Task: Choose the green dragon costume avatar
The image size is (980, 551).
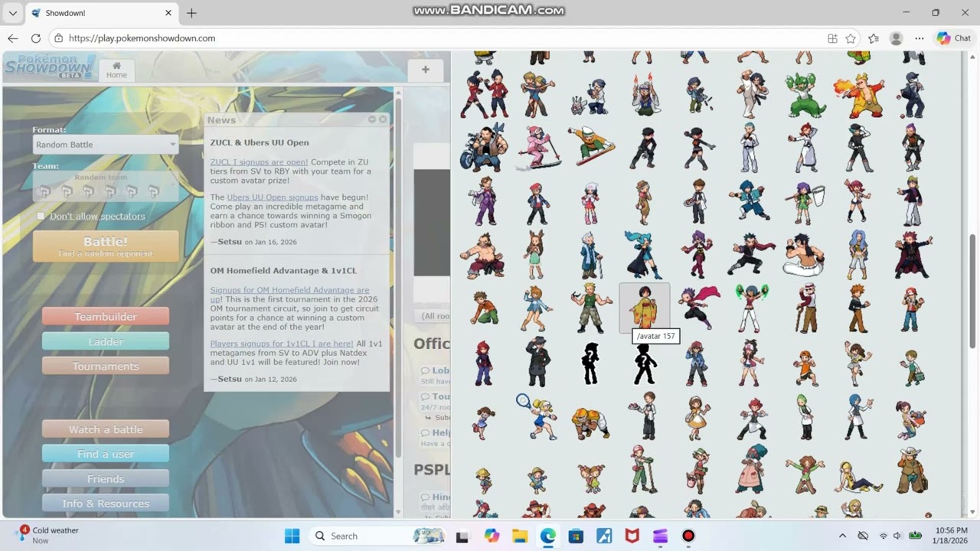Action: coord(805,95)
